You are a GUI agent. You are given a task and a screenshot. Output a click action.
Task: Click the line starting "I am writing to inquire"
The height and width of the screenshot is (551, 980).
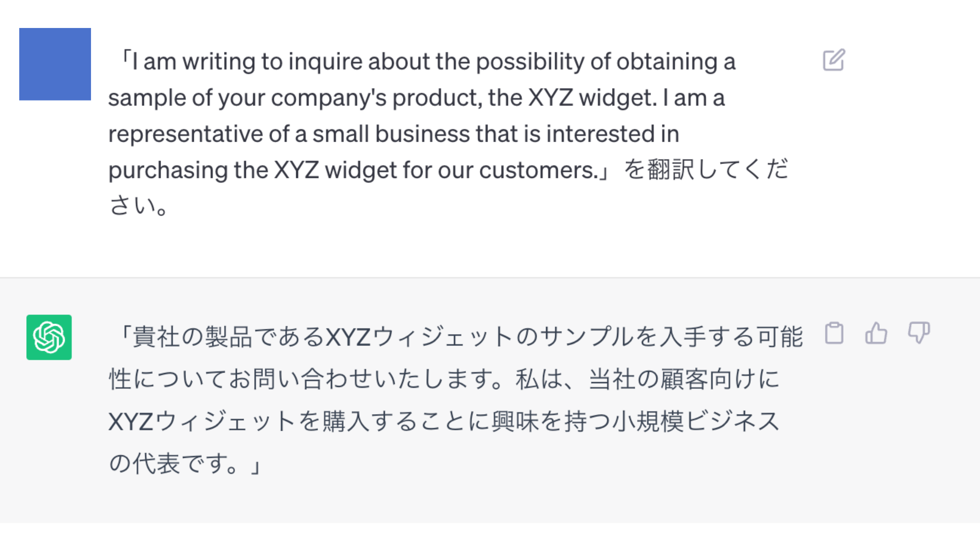coord(428,61)
